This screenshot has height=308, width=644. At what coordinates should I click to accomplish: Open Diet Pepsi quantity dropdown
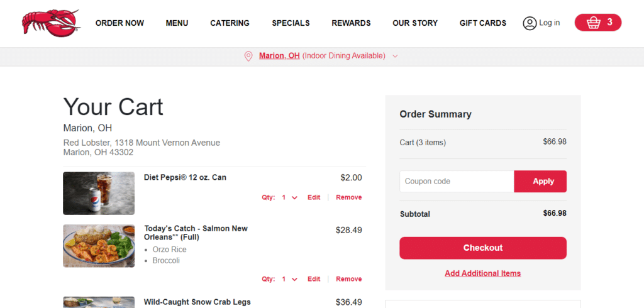[289, 197]
